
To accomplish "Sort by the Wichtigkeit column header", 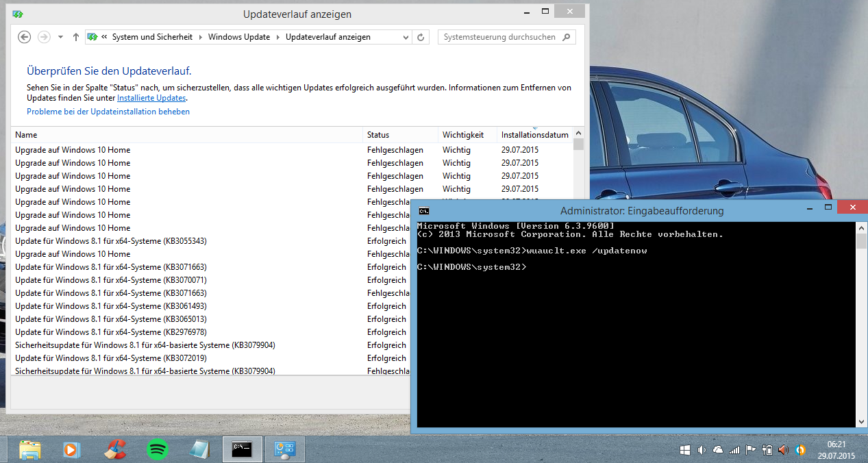I will (468, 135).
